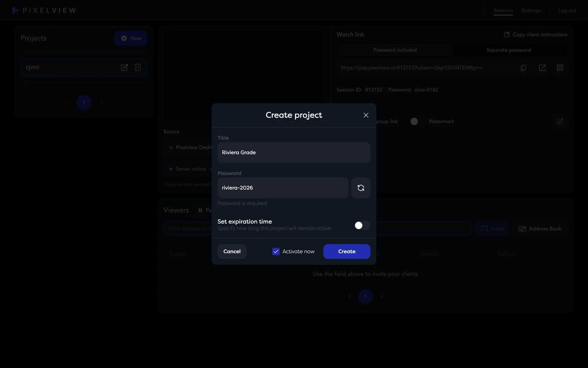The image size is (588, 368).
Task: Click the Enter Address invite field
Action: tap(318, 229)
